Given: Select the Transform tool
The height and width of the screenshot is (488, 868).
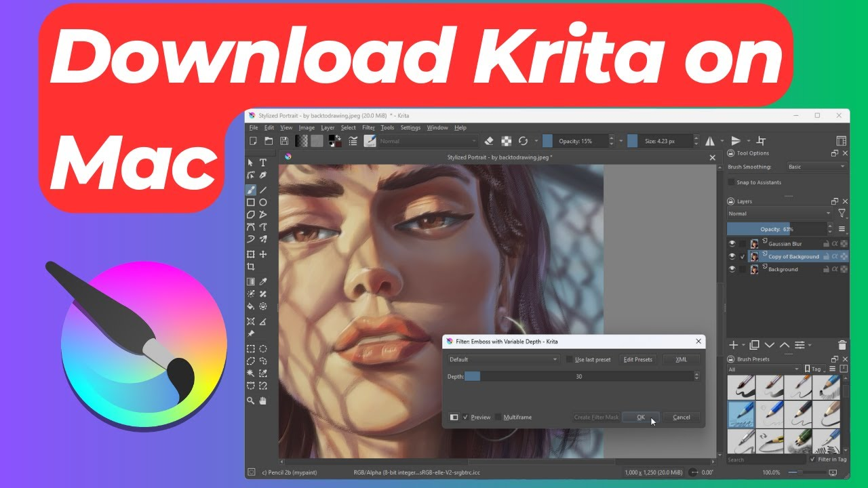Looking at the screenshot, I should click(x=251, y=254).
